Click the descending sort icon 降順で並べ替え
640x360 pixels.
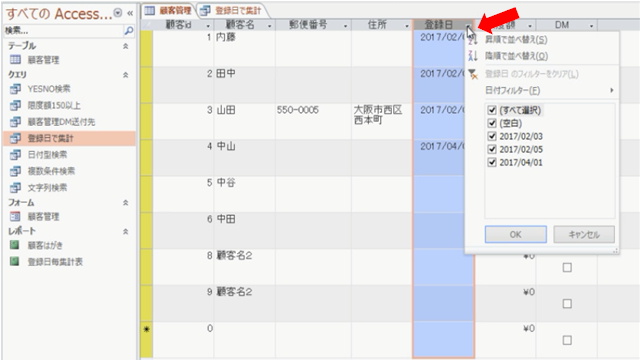point(473,56)
